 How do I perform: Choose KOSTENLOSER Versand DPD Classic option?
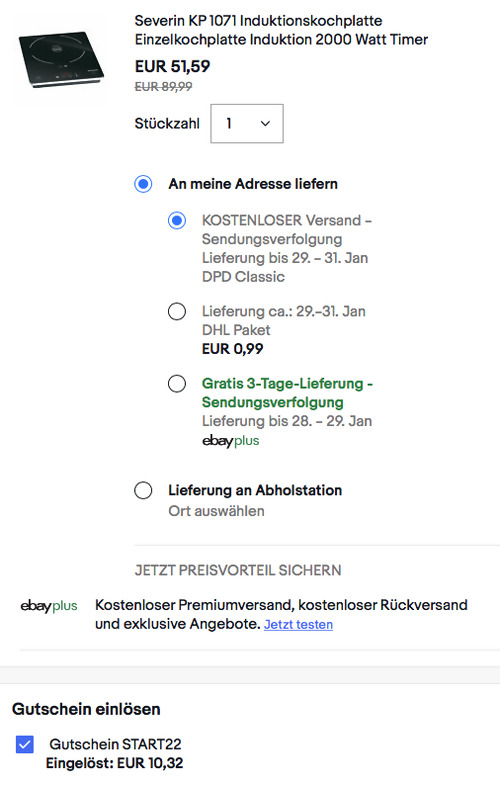click(x=177, y=220)
